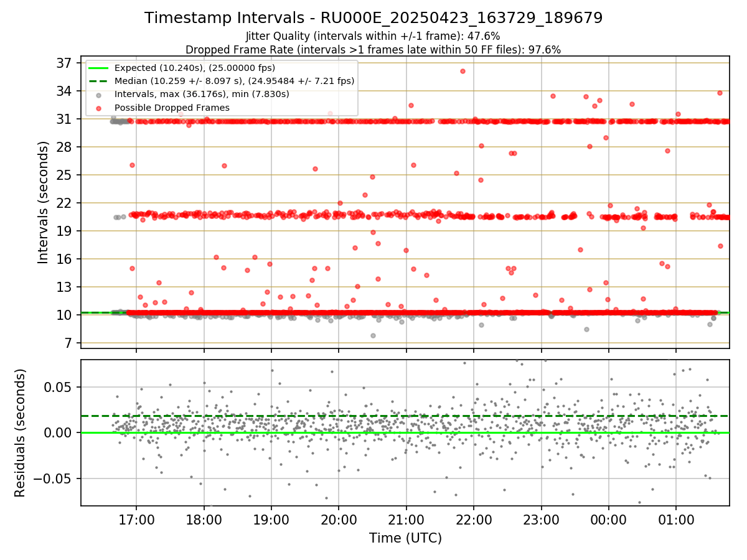747x560 pixels.
Task: Click the highest red point above 36 seconds
Action: (463, 71)
